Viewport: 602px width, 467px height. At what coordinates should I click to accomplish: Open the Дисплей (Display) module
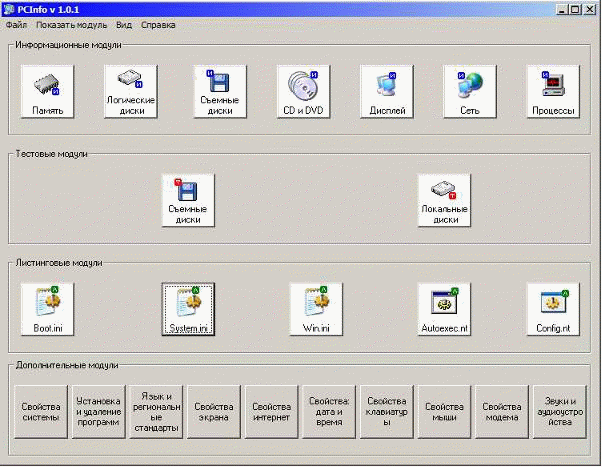coord(387,92)
